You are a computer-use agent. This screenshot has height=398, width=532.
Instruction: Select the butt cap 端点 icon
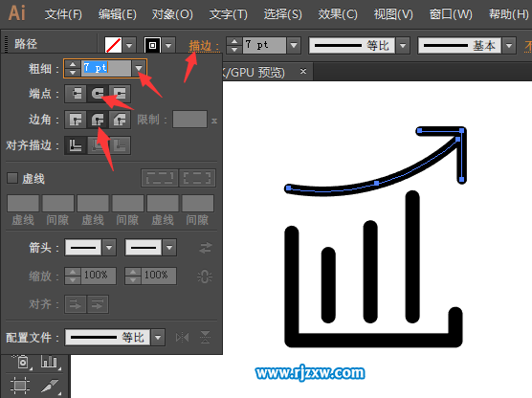(x=76, y=94)
